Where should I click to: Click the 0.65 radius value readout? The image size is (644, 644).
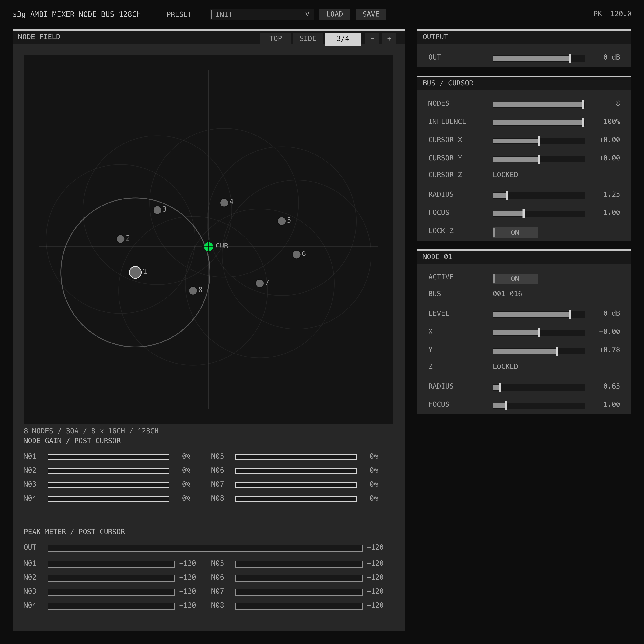(612, 386)
